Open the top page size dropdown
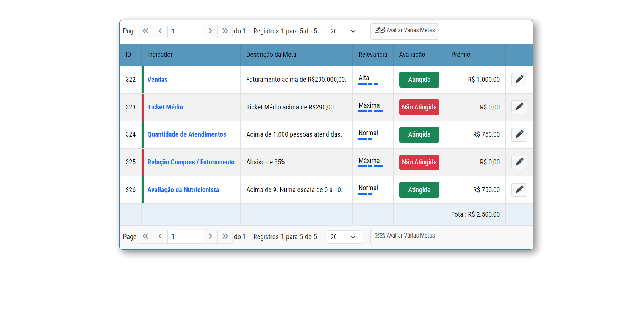 click(344, 31)
